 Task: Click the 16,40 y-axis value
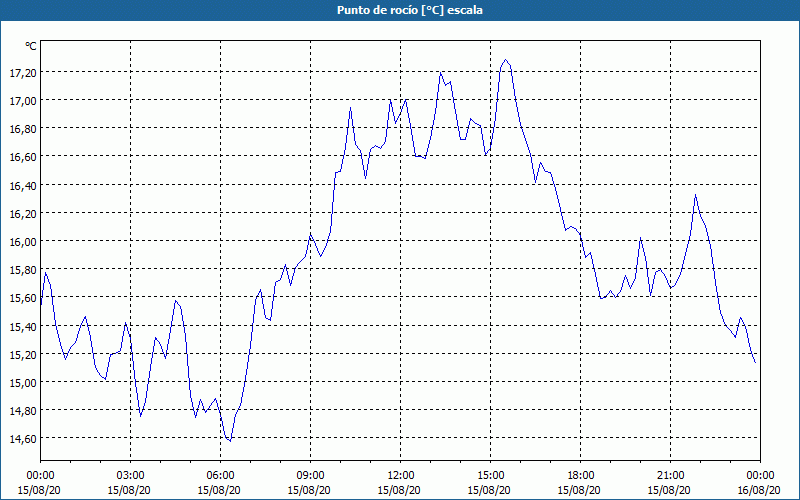[23, 186]
